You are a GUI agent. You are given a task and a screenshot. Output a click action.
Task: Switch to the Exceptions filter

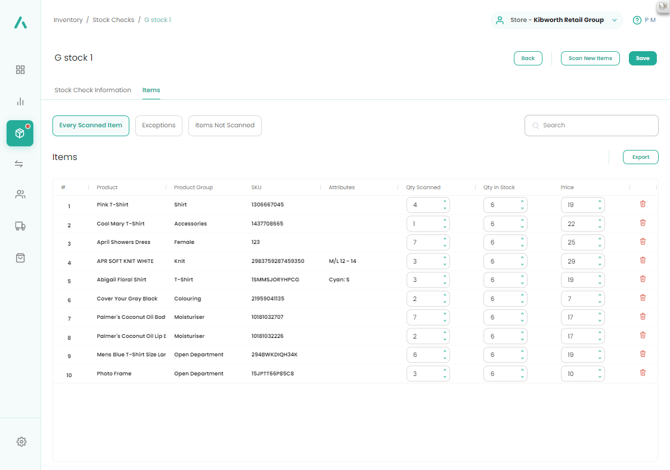tap(158, 125)
